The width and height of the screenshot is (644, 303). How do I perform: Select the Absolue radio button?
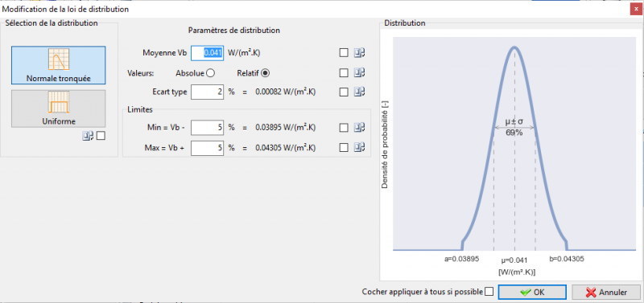pos(210,73)
